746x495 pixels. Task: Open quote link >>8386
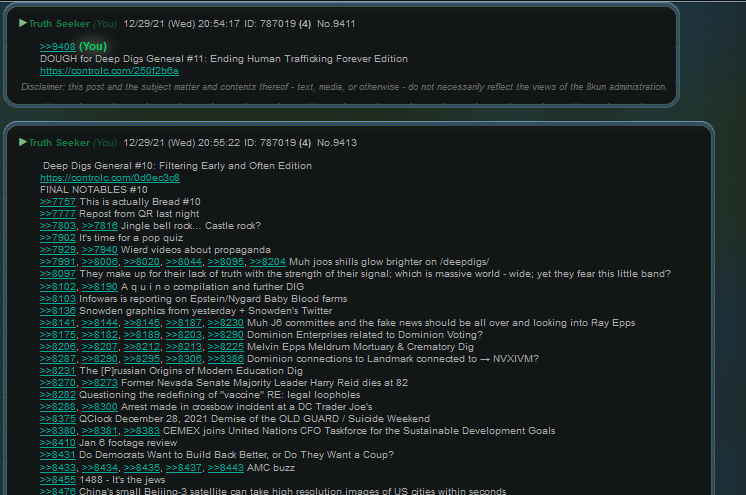tap(226, 359)
